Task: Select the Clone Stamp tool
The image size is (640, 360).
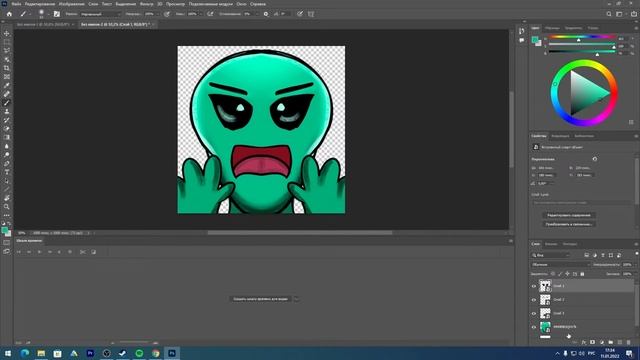Action: 7,111
